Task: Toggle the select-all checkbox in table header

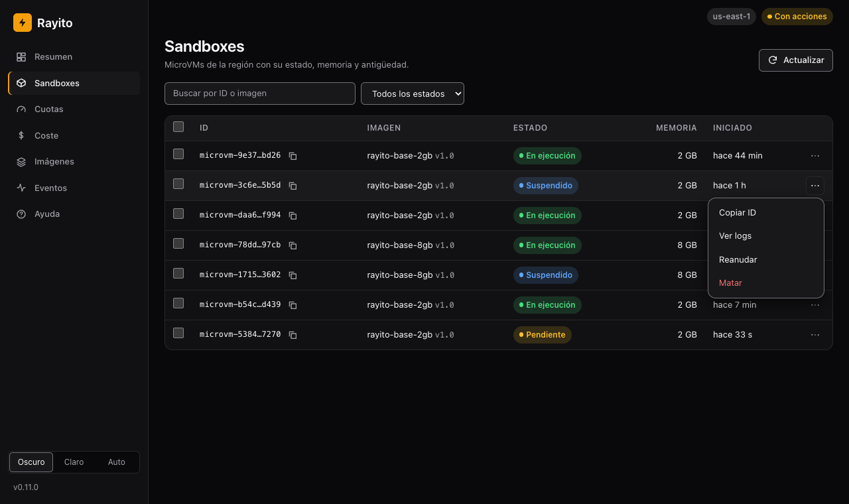Action: (178, 127)
